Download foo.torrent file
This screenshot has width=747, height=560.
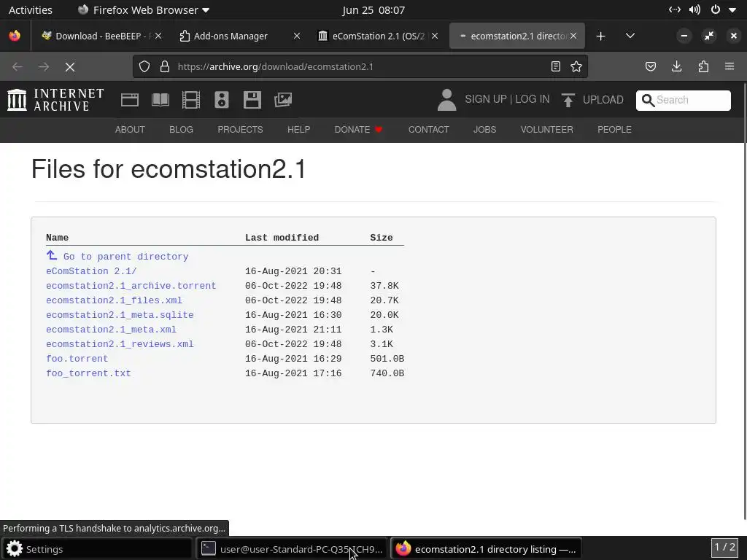[77, 359]
